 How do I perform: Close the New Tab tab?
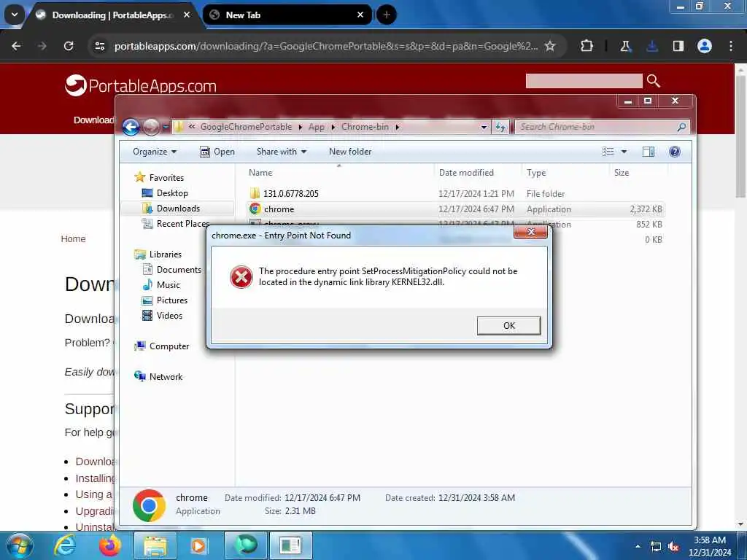360,15
